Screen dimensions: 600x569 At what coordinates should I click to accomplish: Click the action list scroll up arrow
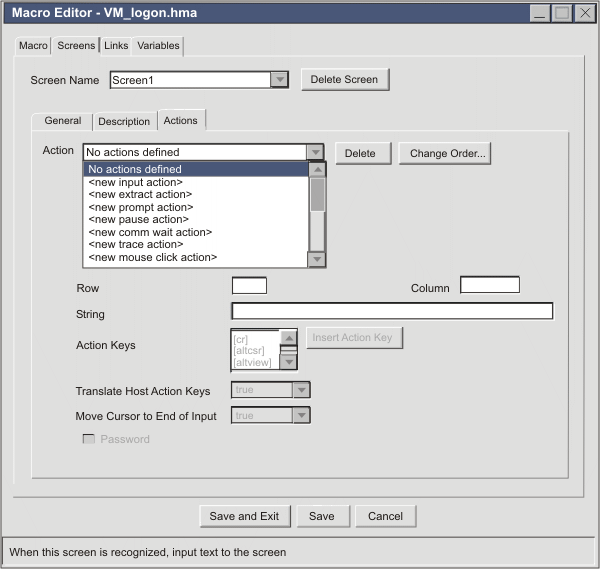point(317,170)
